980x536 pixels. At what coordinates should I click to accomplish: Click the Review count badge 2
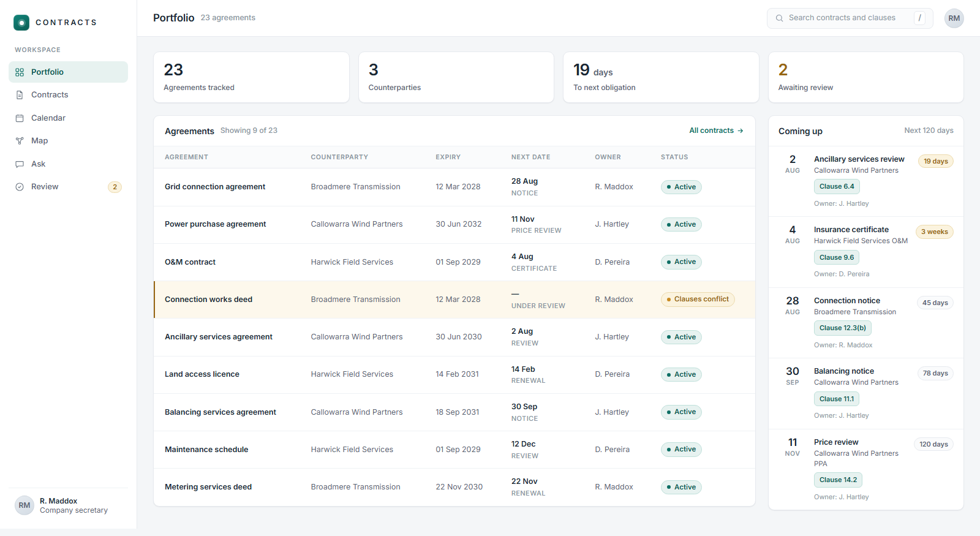coord(115,187)
